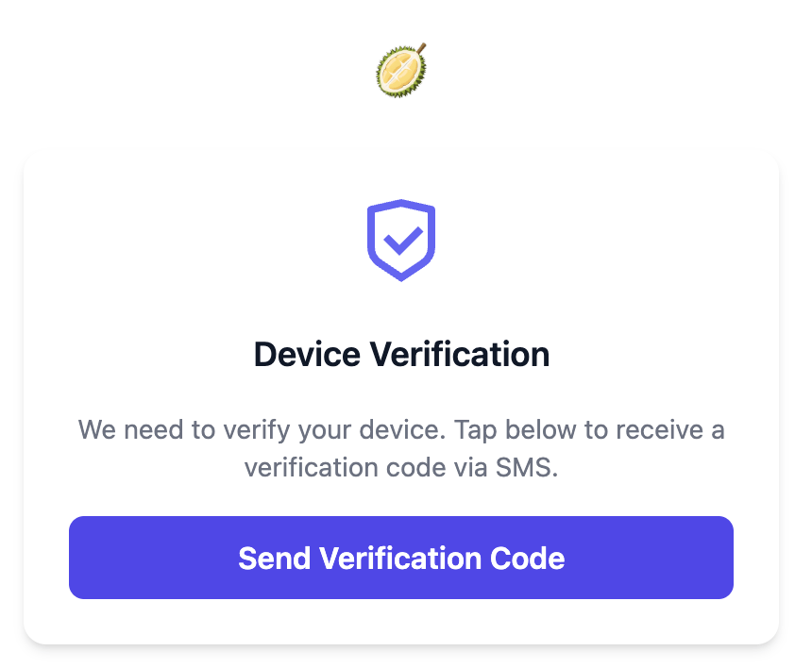
Task: Click the check symbol on the shield icon
Action: point(401,243)
